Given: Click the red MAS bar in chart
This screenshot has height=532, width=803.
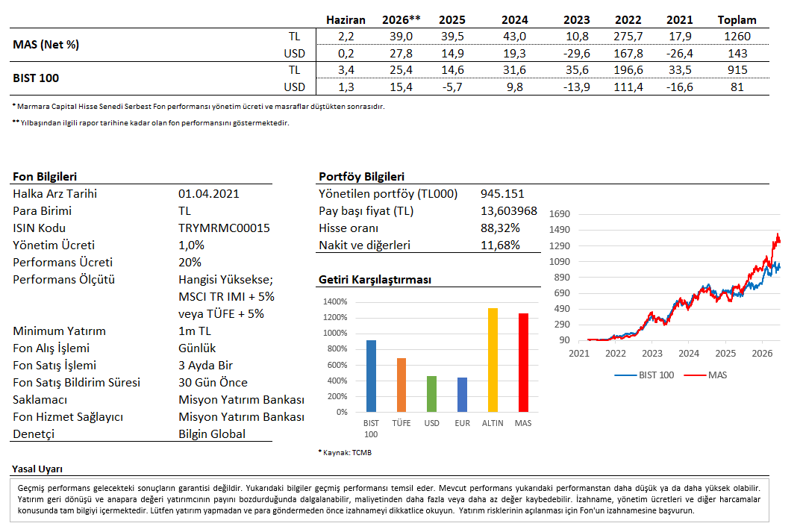Looking at the screenshot, I should point(523,363).
